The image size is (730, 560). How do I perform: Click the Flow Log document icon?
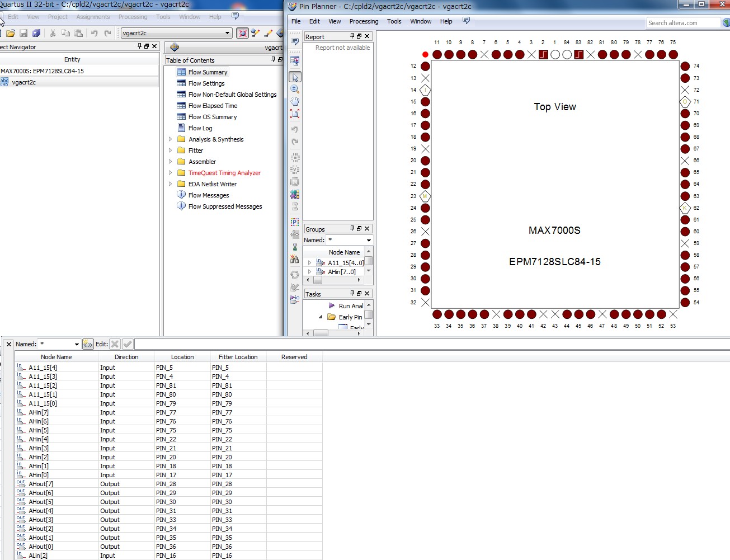pos(181,128)
